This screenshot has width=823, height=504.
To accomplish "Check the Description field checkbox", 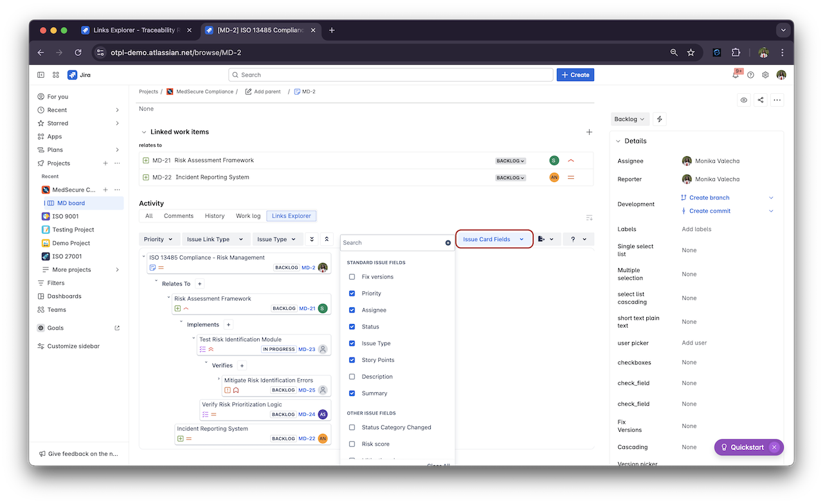I will pyautogui.click(x=352, y=377).
